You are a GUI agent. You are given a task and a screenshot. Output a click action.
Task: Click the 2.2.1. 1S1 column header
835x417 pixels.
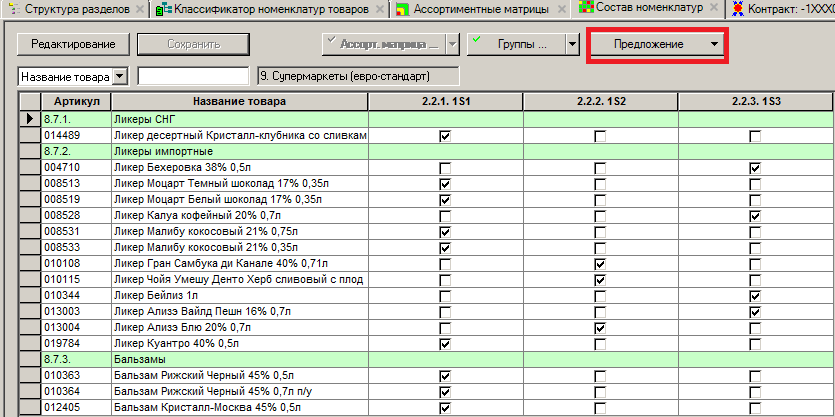click(x=445, y=102)
